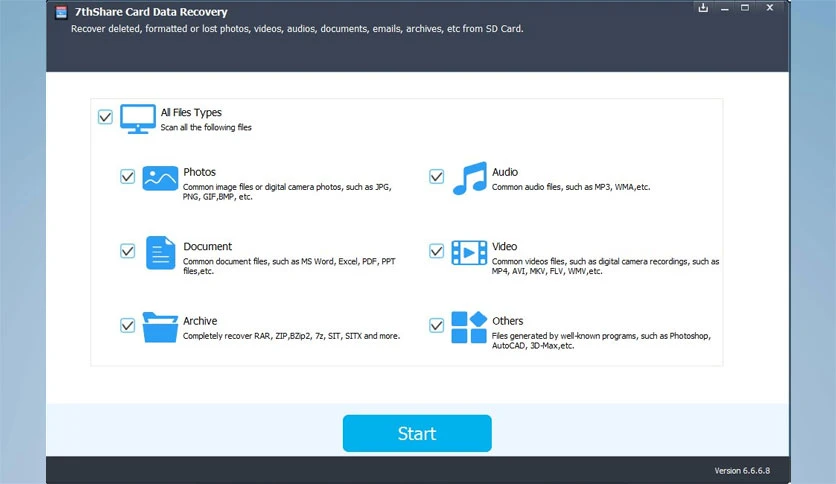Toggle the Video checkbox
The width and height of the screenshot is (836, 484).
436,251
